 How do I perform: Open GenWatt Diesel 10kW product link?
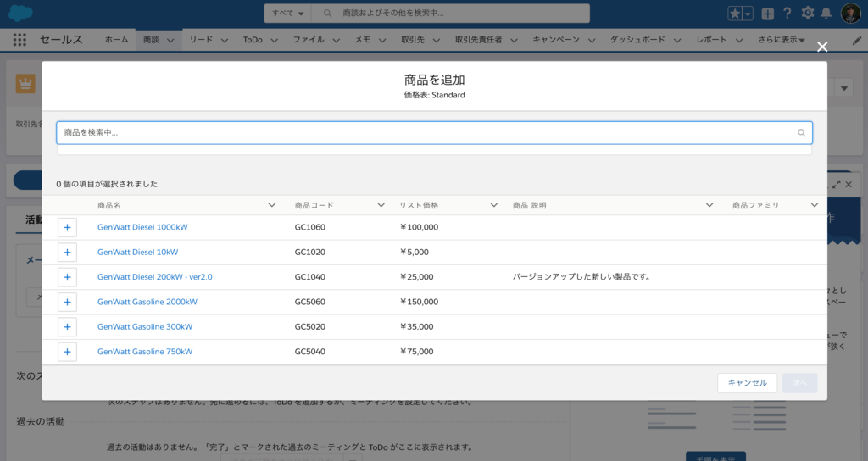click(x=138, y=253)
